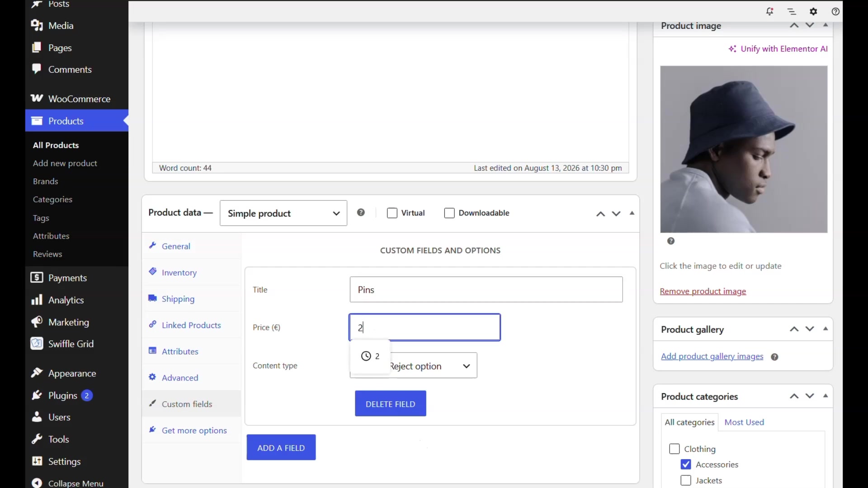Viewport: 868px width, 488px height.
Task: Switch to the Most Used categories tab
Action: (x=744, y=422)
